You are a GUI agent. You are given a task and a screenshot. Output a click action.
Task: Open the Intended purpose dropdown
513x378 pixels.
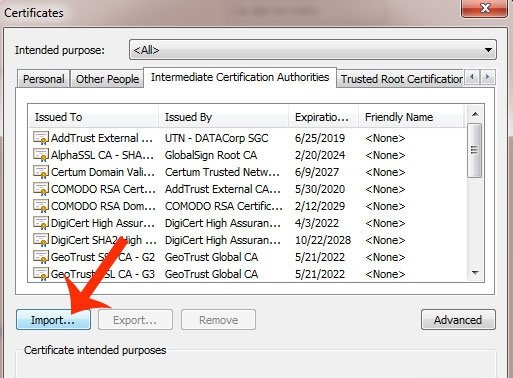pos(313,50)
